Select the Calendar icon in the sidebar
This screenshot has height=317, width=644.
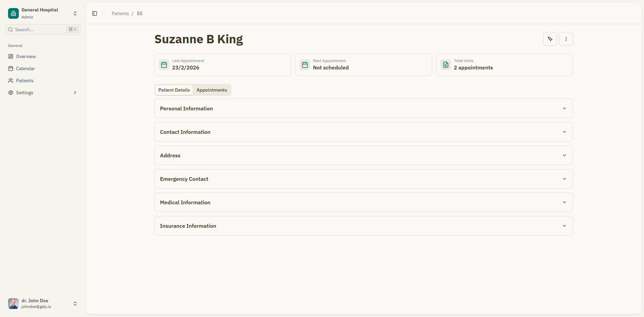pyautogui.click(x=10, y=68)
